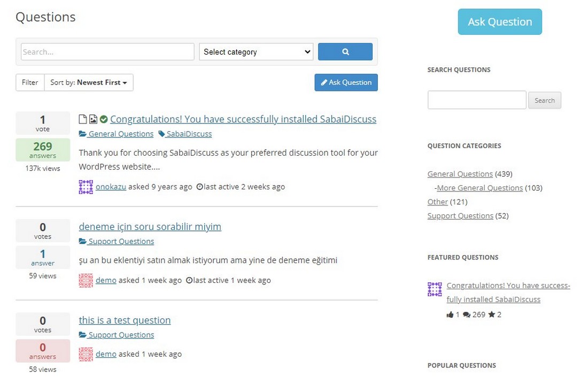The image size is (588, 377).
Task: Open the Select category dropdown
Action: [256, 52]
